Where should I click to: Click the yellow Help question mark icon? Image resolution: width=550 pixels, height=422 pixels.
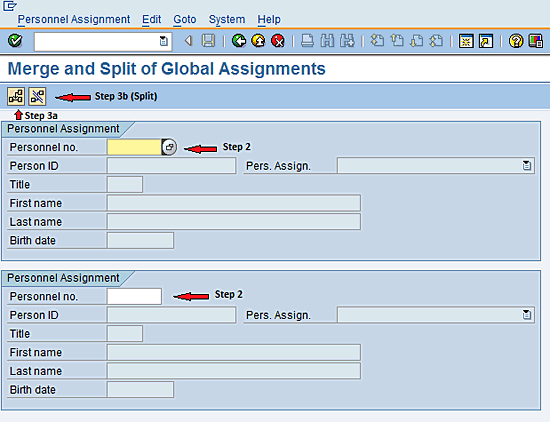(x=516, y=41)
